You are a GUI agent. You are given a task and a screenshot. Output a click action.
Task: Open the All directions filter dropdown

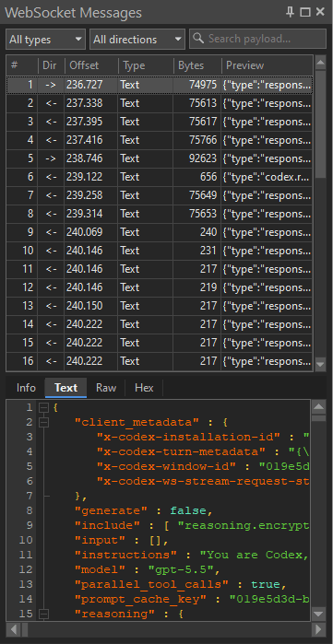[x=137, y=40]
